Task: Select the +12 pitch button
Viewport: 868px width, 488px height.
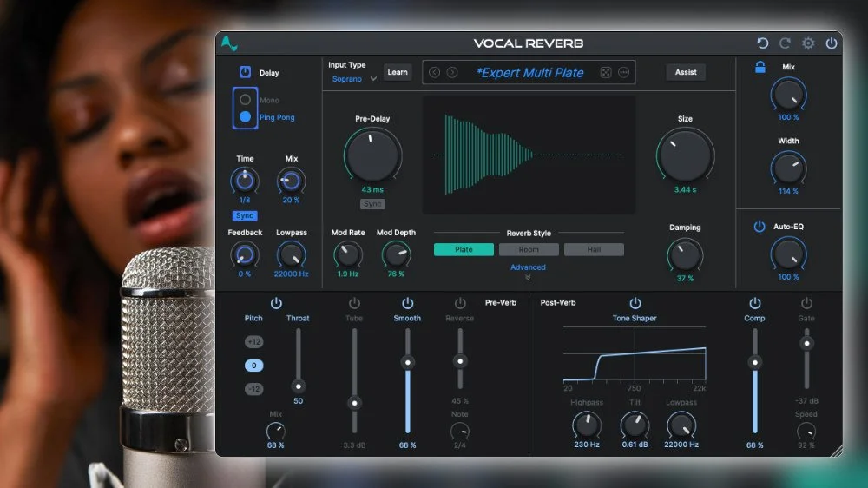Action: (x=254, y=342)
